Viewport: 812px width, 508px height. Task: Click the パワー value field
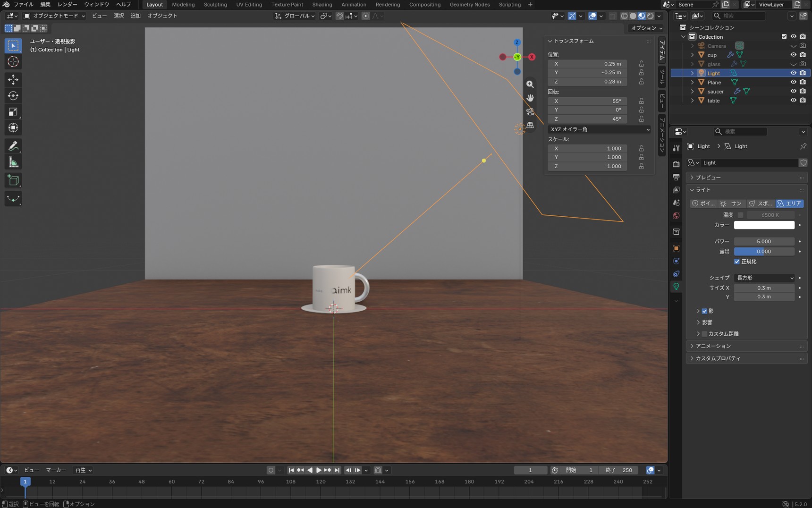click(x=764, y=242)
